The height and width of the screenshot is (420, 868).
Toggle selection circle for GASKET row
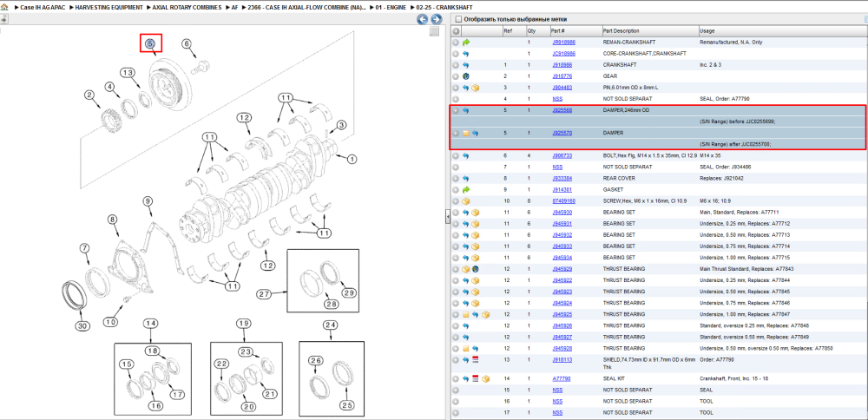click(x=456, y=190)
